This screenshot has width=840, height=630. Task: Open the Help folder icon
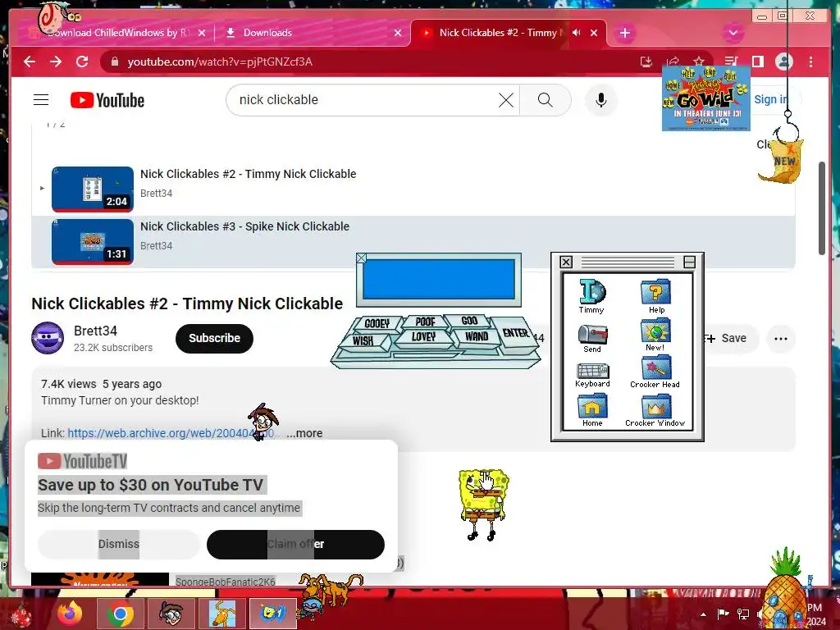pyautogui.click(x=655, y=296)
